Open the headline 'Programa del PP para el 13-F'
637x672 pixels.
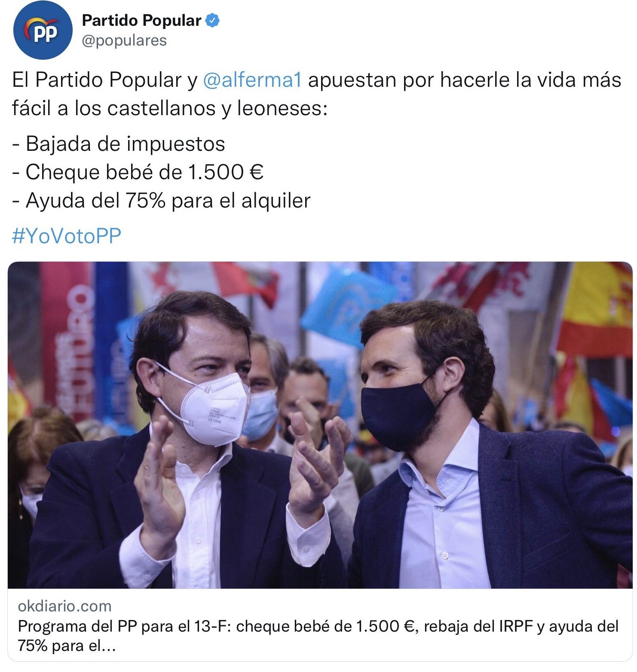pyautogui.click(x=125, y=626)
